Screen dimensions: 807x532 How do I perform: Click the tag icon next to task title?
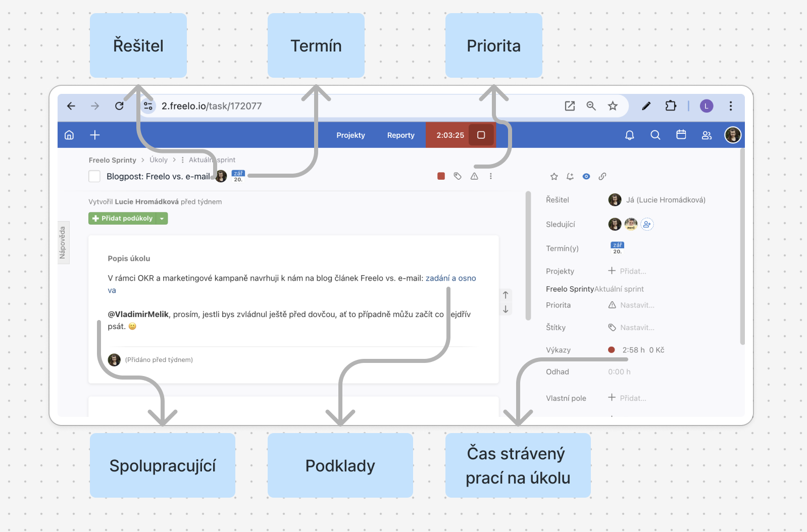click(458, 176)
